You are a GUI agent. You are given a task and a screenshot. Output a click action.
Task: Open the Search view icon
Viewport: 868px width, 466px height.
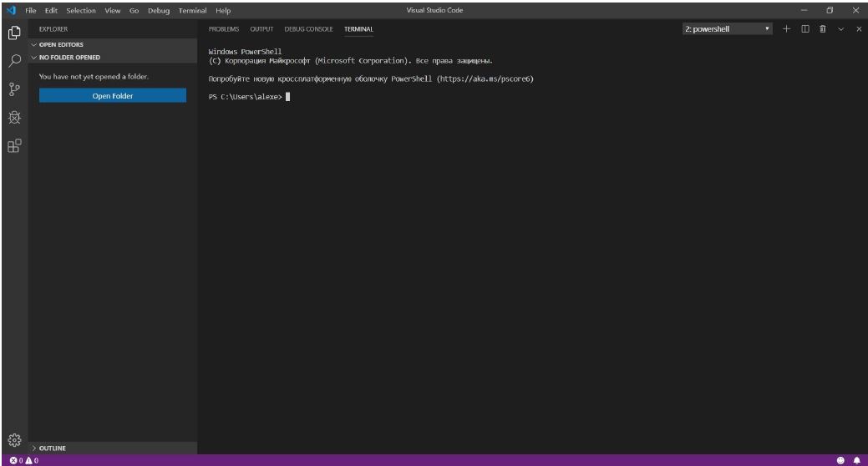click(x=14, y=61)
